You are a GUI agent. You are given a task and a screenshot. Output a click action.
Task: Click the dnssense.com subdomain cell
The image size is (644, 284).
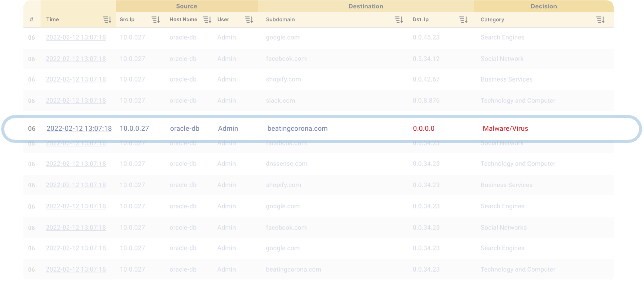(286, 164)
